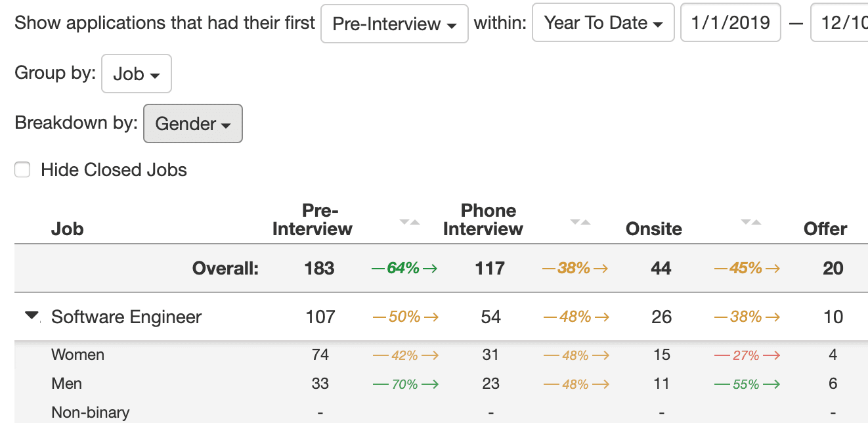Click the Offer column header
868x423 pixels.
pos(825,229)
